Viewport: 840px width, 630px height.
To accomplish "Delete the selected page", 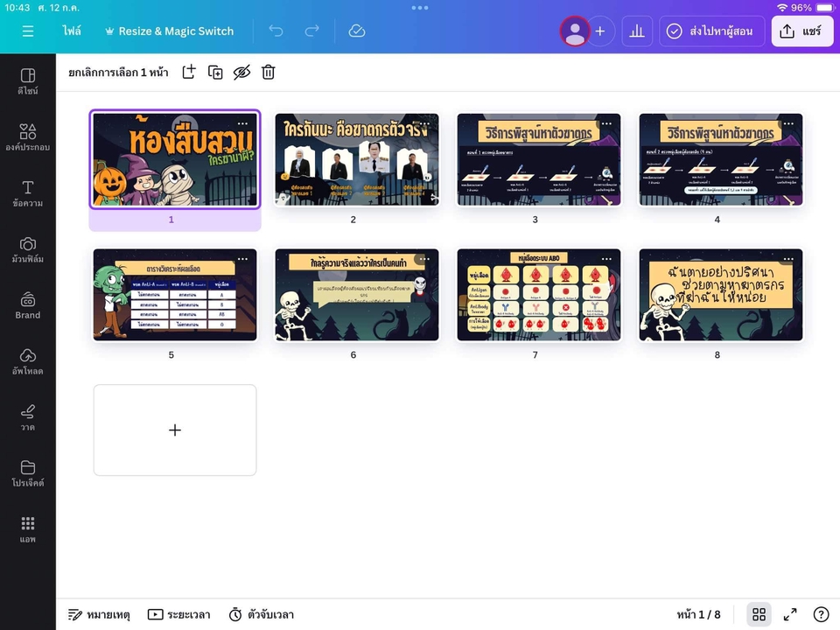I will pos(269,73).
